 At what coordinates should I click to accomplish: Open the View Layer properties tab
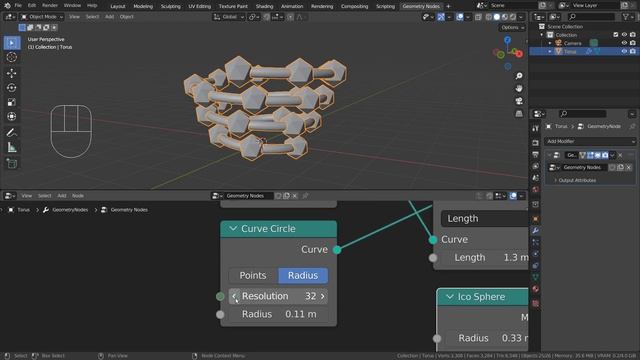point(536,166)
